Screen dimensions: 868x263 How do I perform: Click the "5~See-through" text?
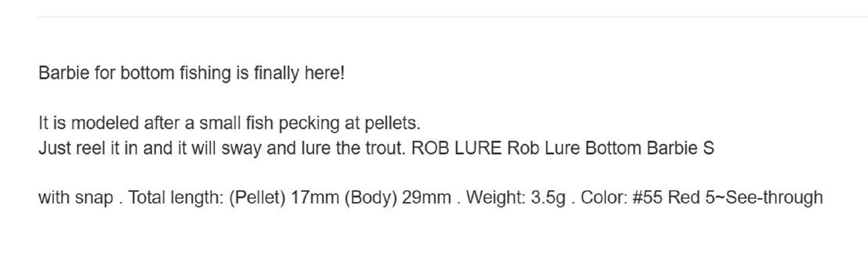[763, 198]
